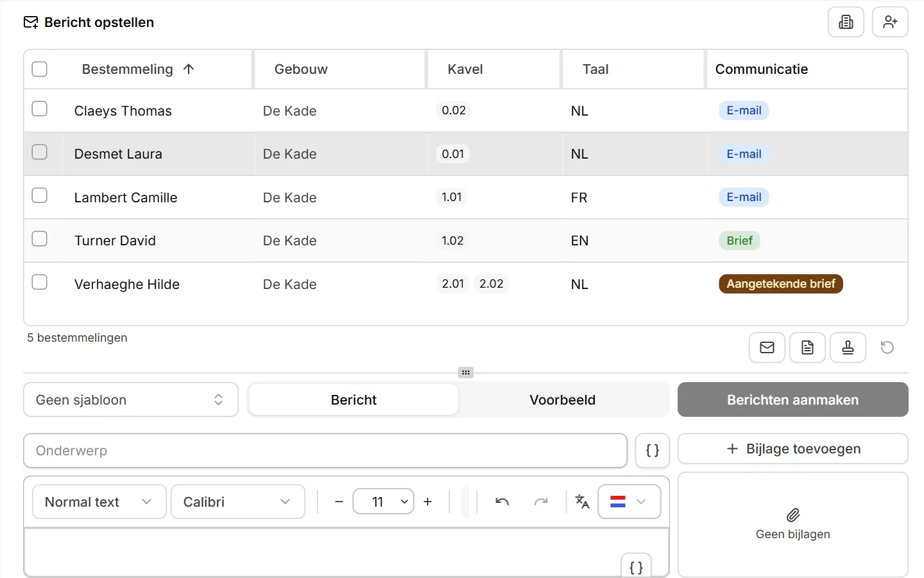Click Bijlage toevoegen button

[793, 449]
